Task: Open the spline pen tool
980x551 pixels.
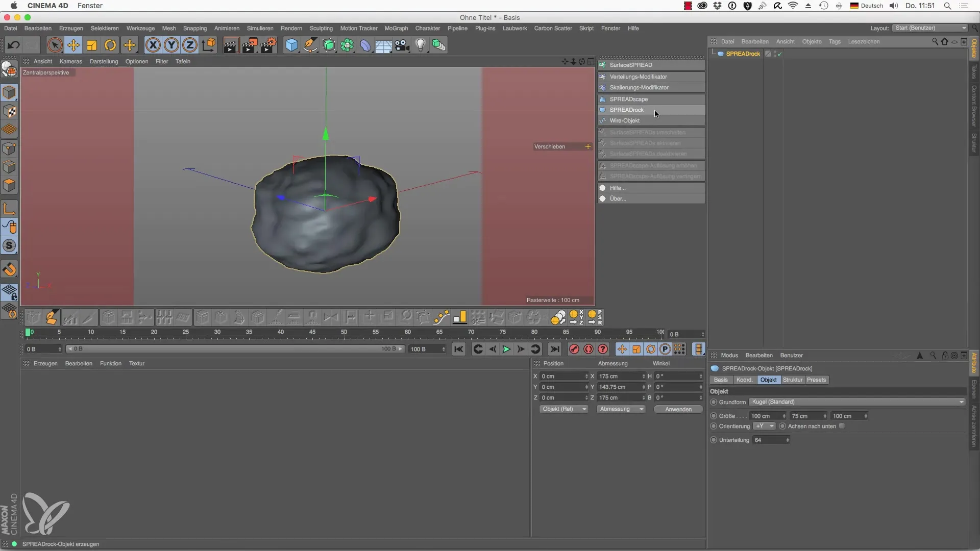Action: click(310, 45)
